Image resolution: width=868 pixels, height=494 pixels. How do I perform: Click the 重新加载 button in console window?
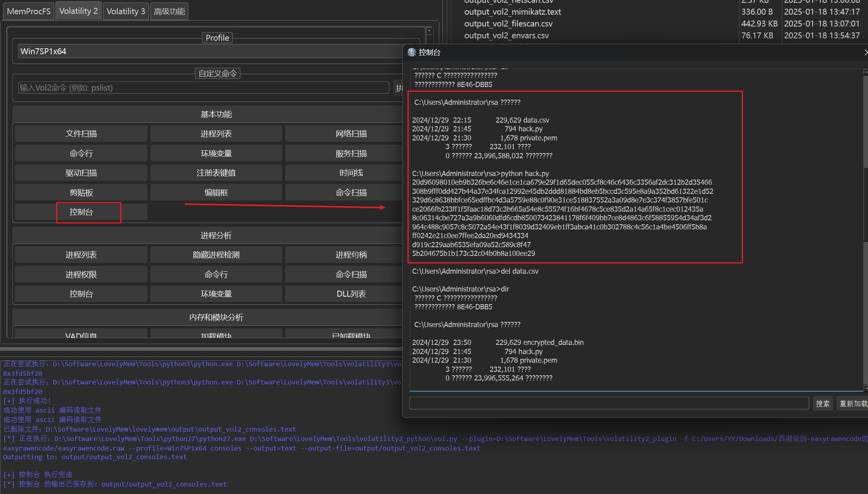click(x=853, y=403)
